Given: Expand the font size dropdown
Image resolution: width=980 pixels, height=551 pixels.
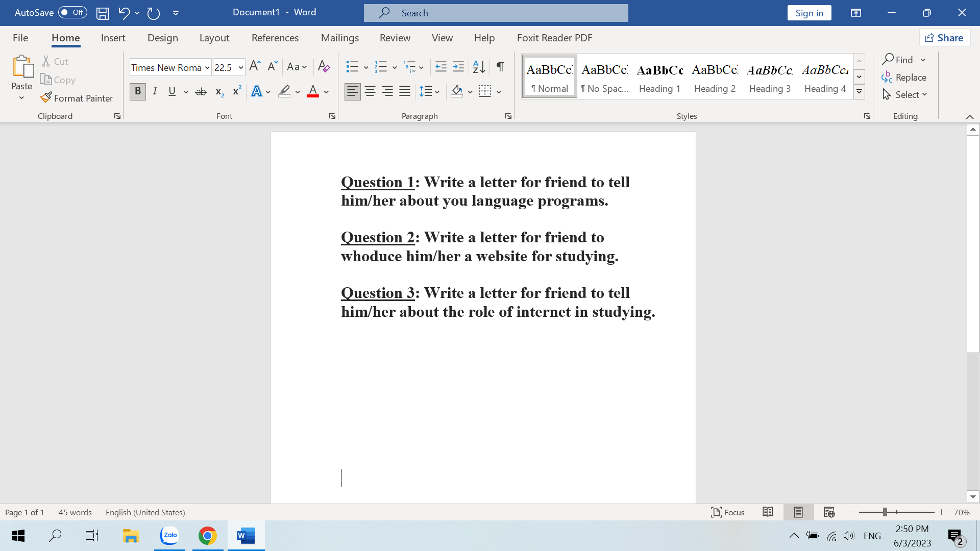Looking at the screenshot, I should [x=240, y=67].
